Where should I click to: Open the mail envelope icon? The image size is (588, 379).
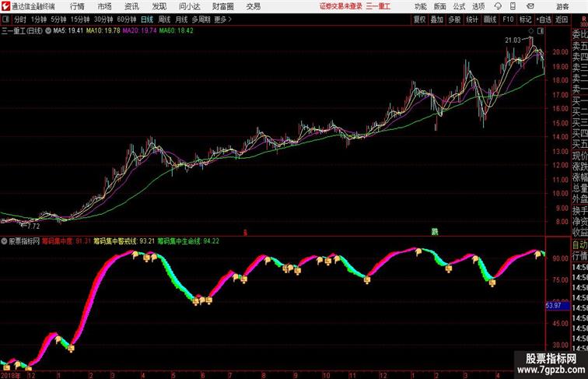click(x=530, y=6)
